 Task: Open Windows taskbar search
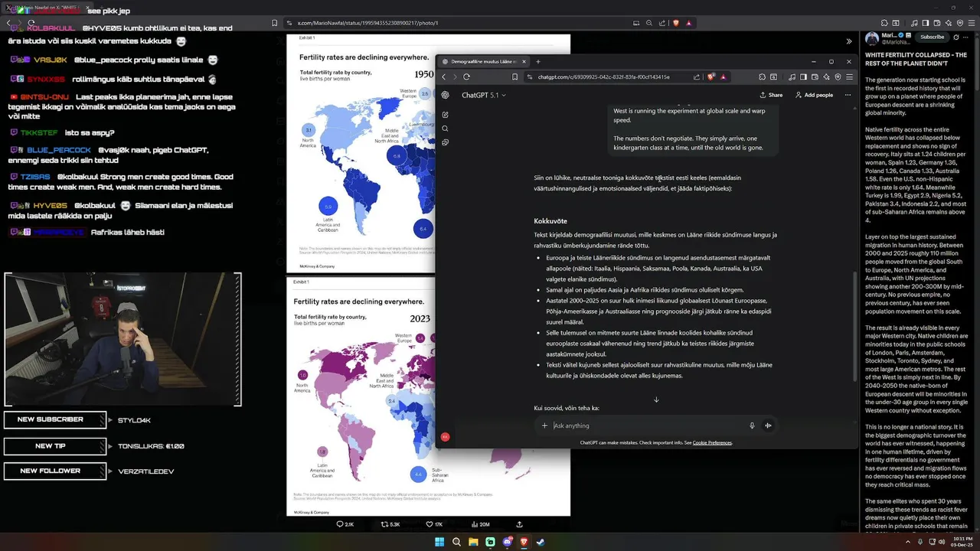pyautogui.click(x=457, y=543)
